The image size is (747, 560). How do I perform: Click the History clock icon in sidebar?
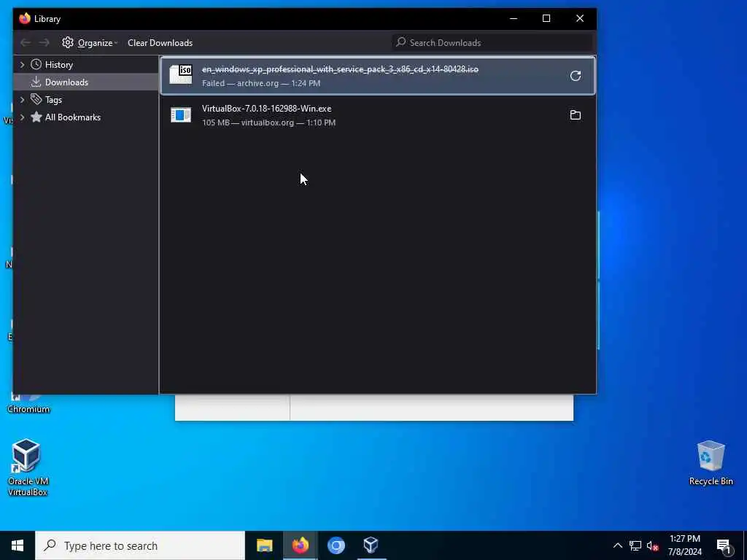(x=36, y=64)
